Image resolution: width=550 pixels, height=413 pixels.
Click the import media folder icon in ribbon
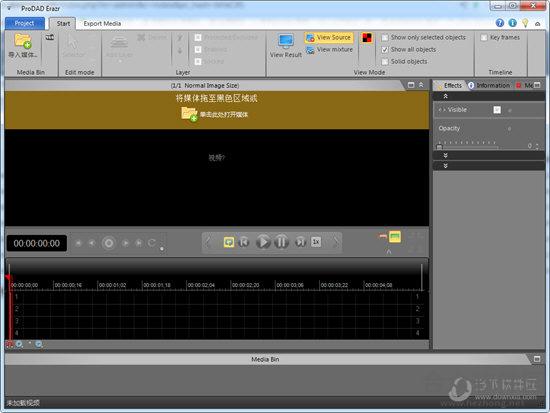23,41
